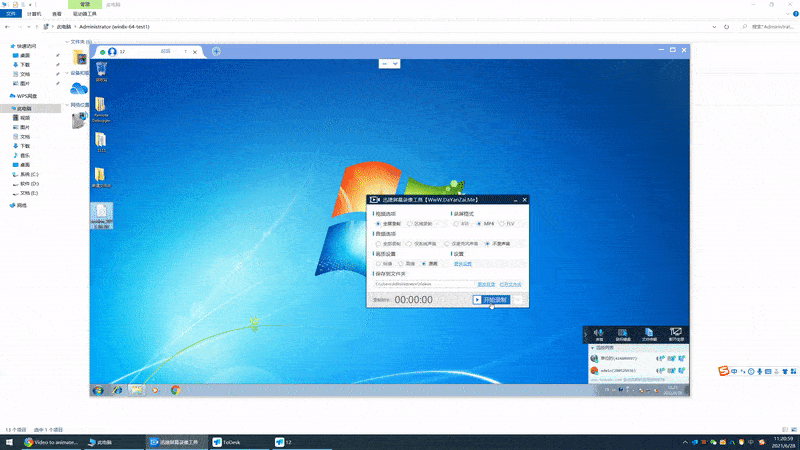Select 全部录制 audio option
Image resolution: width=800 pixels, height=450 pixels.
pyautogui.click(x=379, y=244)
